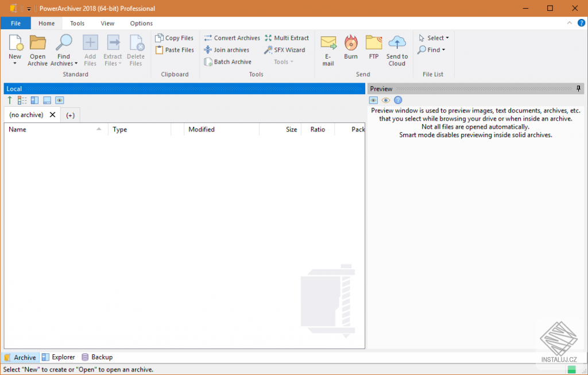Switch to the Options ribbon tab
The image size is (588, 375).
pos(141,23)
